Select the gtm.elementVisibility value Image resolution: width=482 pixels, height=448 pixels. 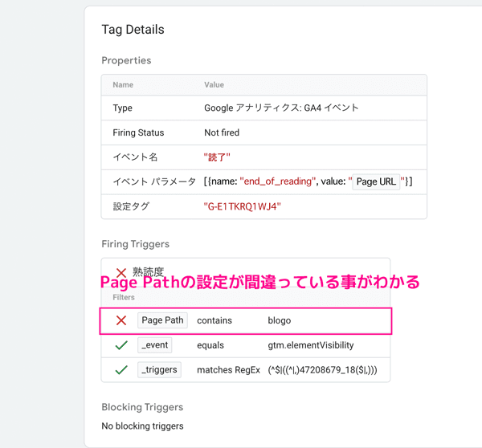coord(311,345)
